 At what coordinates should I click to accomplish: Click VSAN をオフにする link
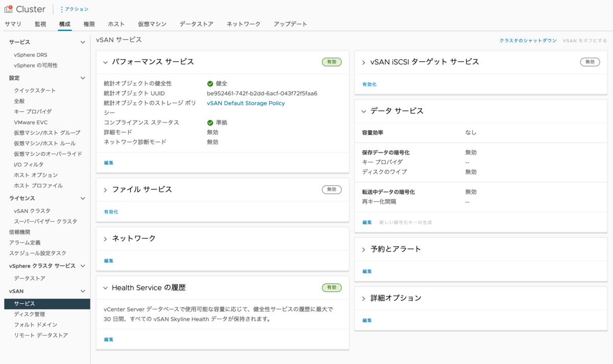[x=585, y=40]
